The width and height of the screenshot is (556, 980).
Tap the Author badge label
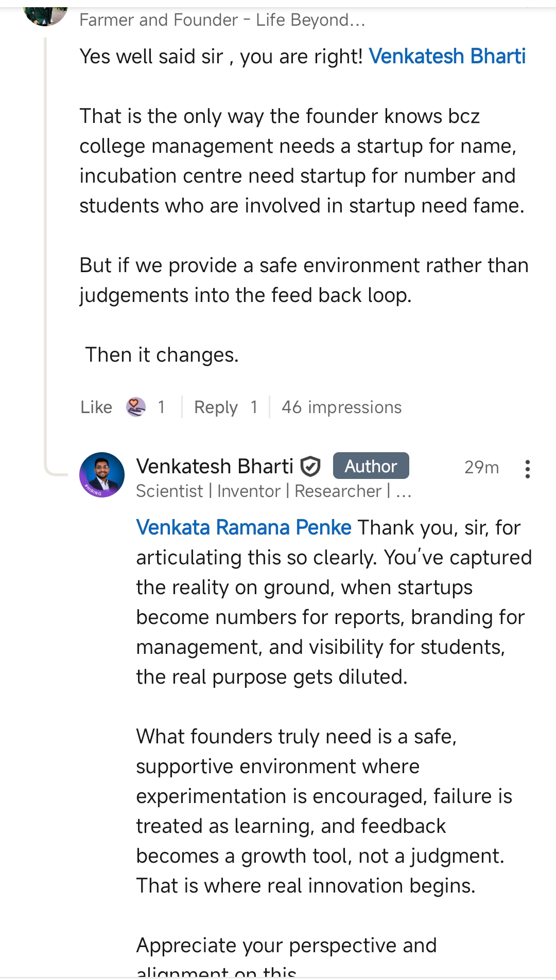pos(371,466)
